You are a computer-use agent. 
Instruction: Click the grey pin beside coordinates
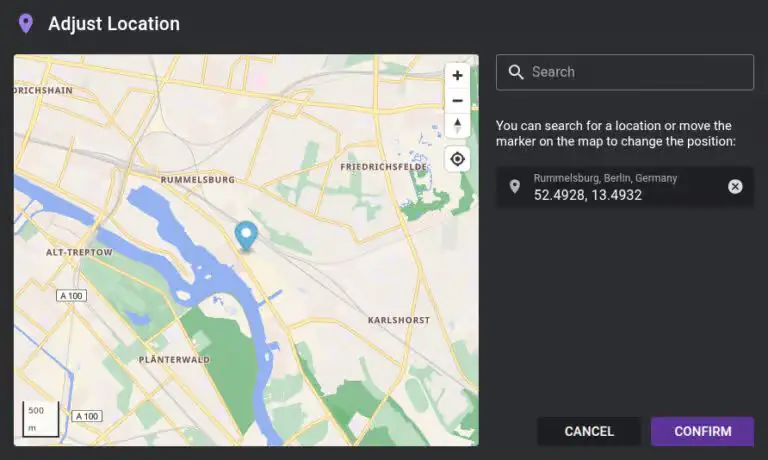coord(514,187)
